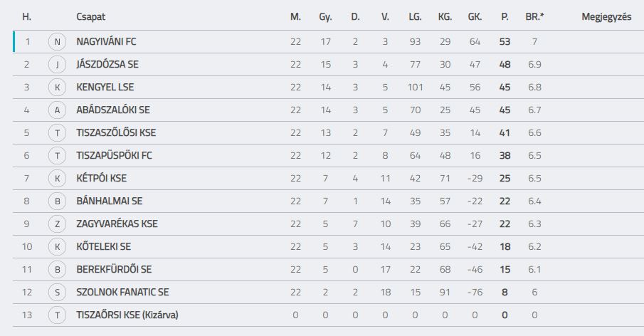
Task: Click the 53 points value for Nagyiváni FC
Action: pyautogui.click(x=505, y=41)
